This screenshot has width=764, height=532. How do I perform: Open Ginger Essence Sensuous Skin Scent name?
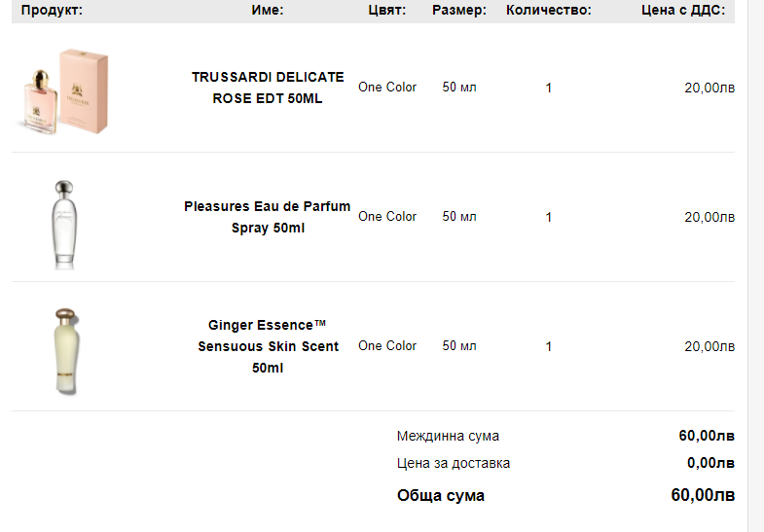click(268, 346)
